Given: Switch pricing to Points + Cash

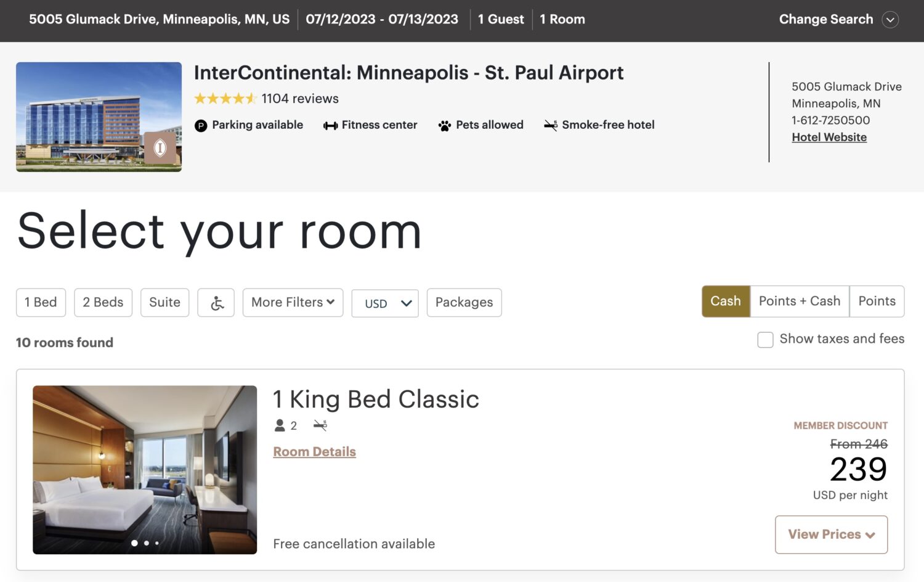Looking at the screenshot, I should [x=800, y=301].
